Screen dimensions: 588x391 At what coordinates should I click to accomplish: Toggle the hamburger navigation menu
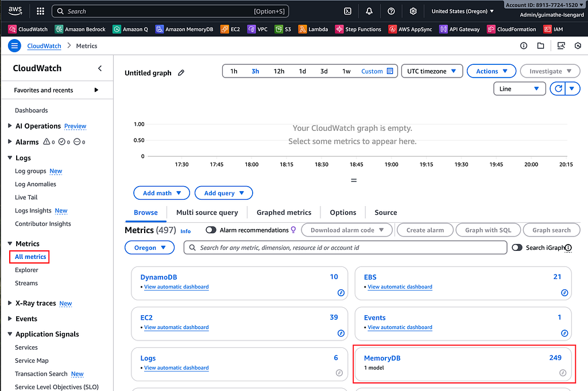tap(14, 46)
